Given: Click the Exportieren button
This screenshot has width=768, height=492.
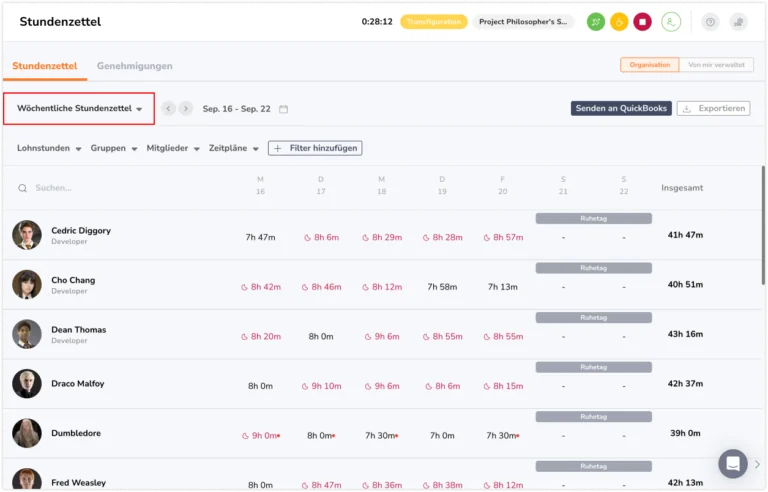Looking at the screenshot, I should point(713,108).
